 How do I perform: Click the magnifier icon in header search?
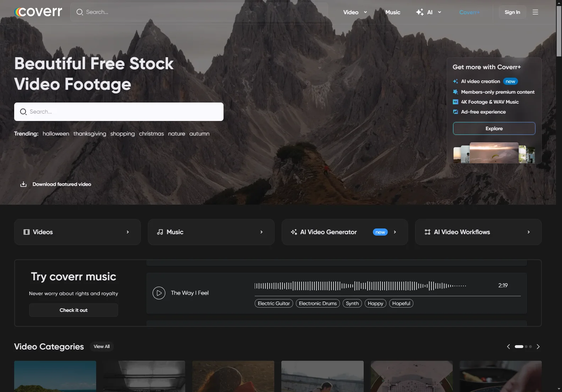(x=80, y=12)
